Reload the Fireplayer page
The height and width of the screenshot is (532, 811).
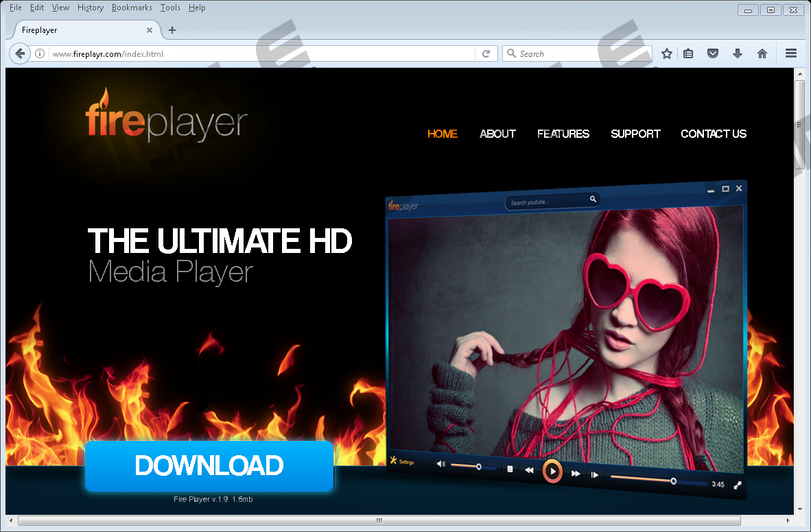[x=486, y=53]
